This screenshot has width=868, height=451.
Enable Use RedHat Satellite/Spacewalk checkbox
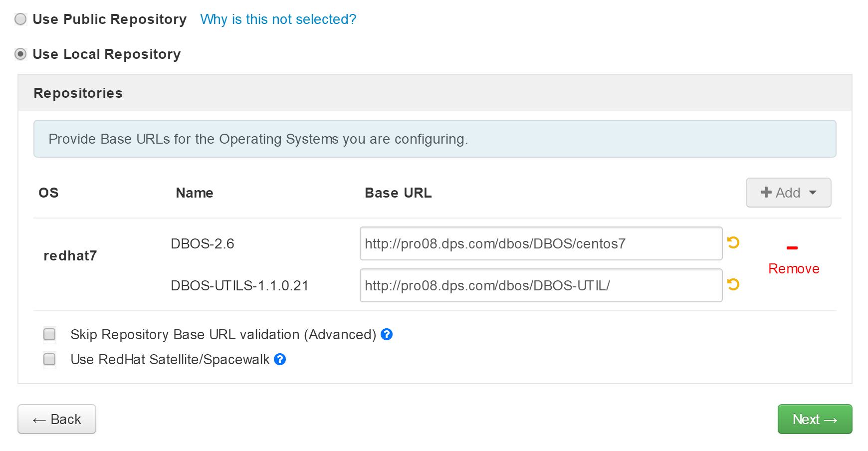click(x=49, y=359)
